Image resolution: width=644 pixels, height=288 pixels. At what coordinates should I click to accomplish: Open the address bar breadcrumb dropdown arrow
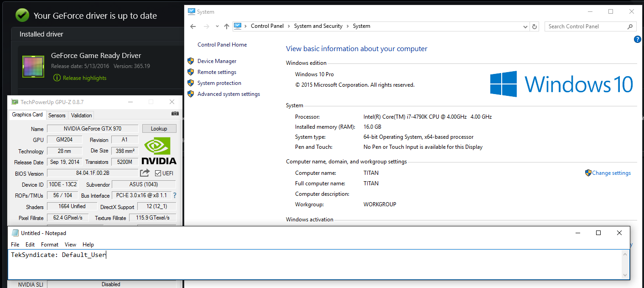(x=525, y=26)
